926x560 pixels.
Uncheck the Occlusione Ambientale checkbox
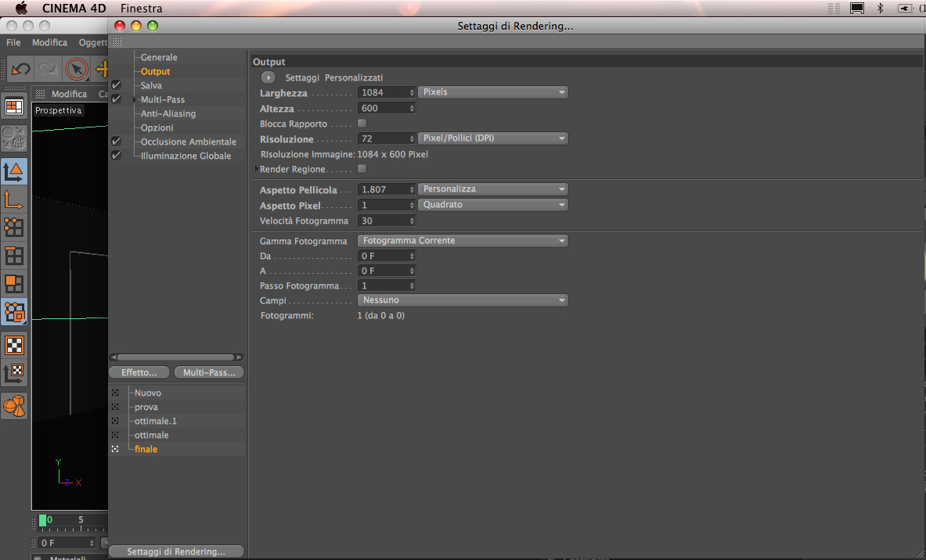[x=117, y=142]
